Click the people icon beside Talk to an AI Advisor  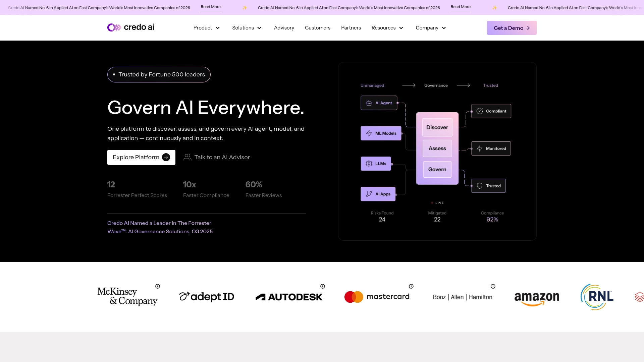[x=187, y=157]
